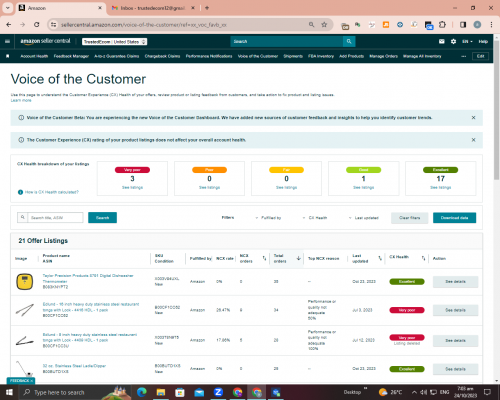
Task: Open Zoom from the taskbar
Action: pos(218,392)
